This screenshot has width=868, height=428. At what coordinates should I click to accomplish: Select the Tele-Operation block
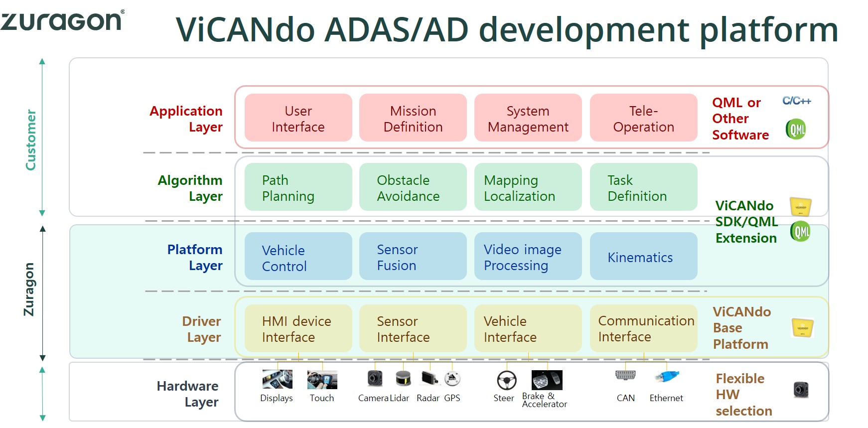[644, 118]
